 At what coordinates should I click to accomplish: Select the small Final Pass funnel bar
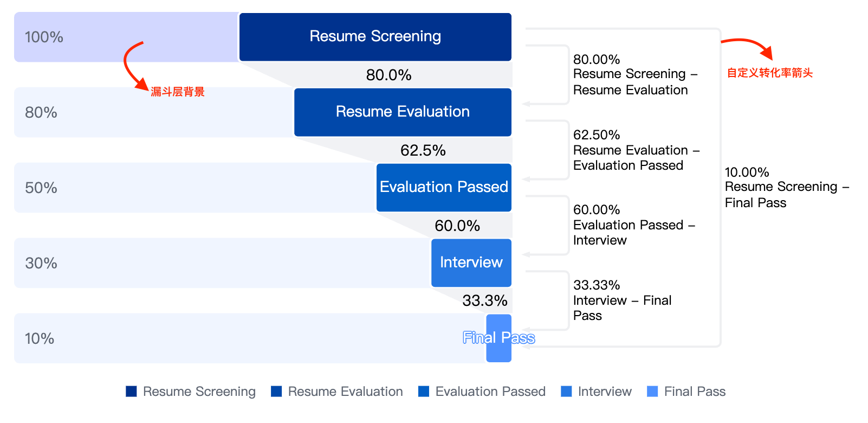(x=499, y=338)
